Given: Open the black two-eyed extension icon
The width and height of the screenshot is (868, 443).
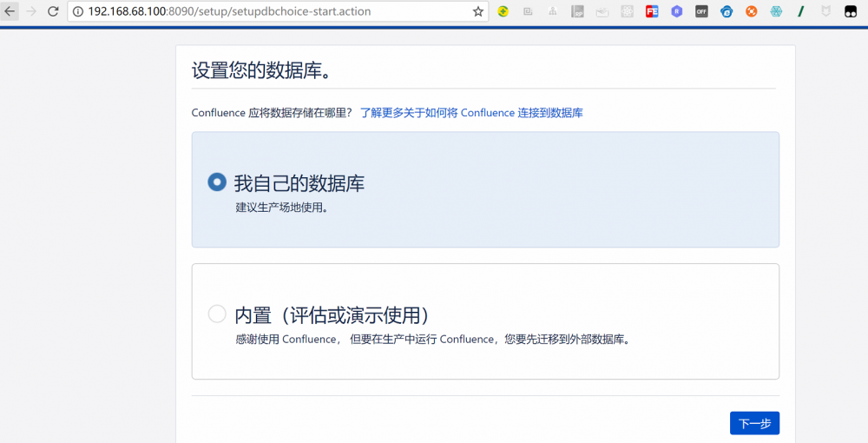Looking at the screenshot, I should coord(851,11).
